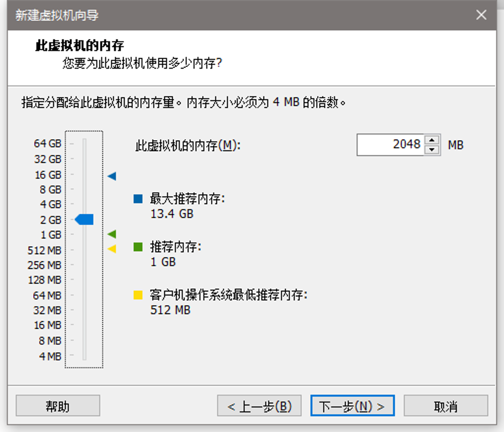504x432 pixels.
Task: Click the 64 MB scale label
Action: (47, 295)
